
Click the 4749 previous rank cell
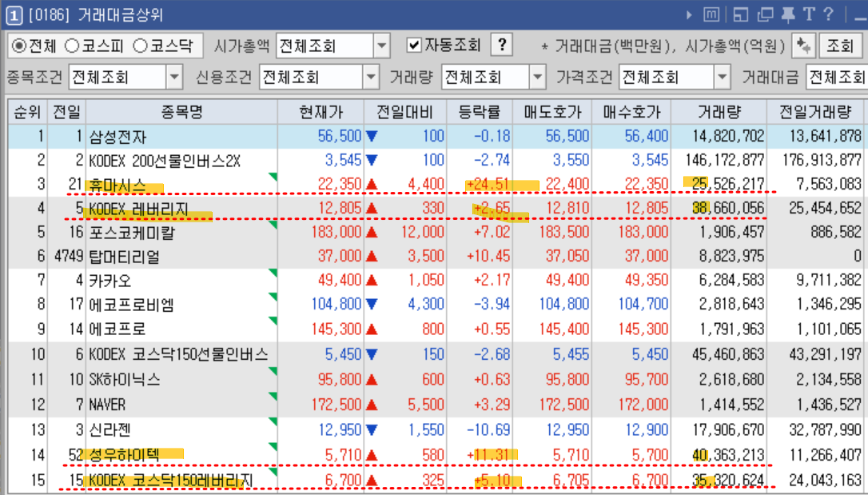click(x=69, y=257)
